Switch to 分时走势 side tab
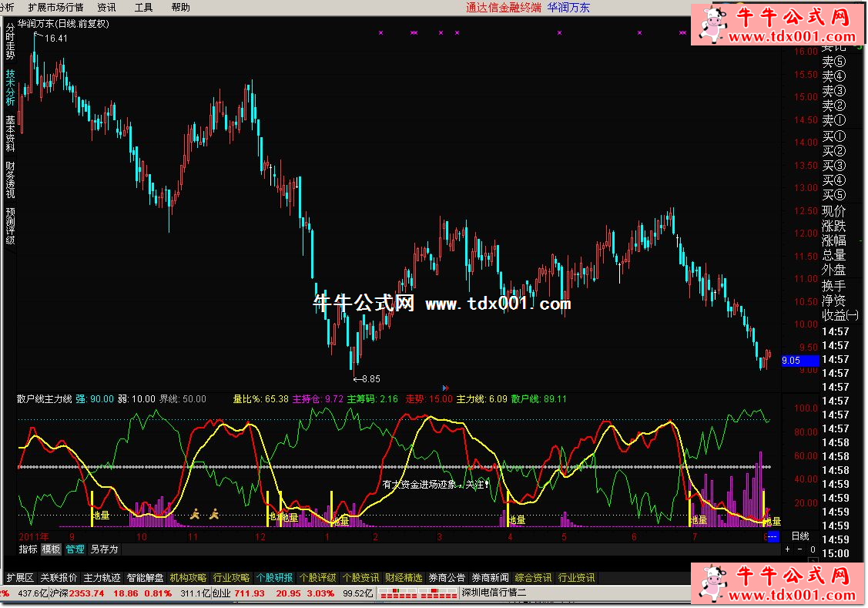 pos(10,41)
